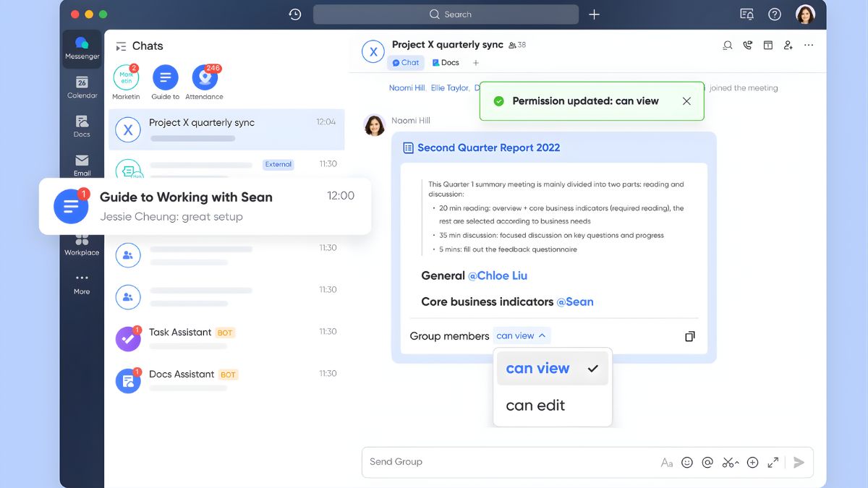The image size is (868, 488).
Task: Open more options for the chat header
Action: click(808, 46)
